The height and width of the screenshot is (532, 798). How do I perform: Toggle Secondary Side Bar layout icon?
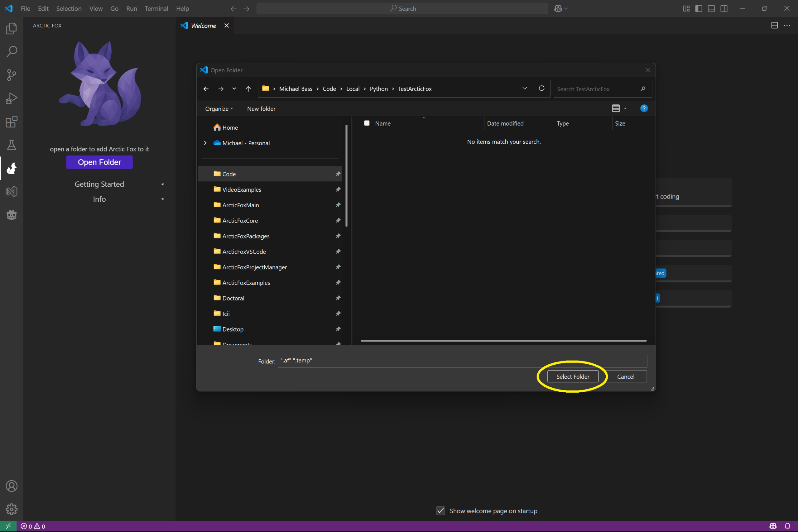click(724, 8)
